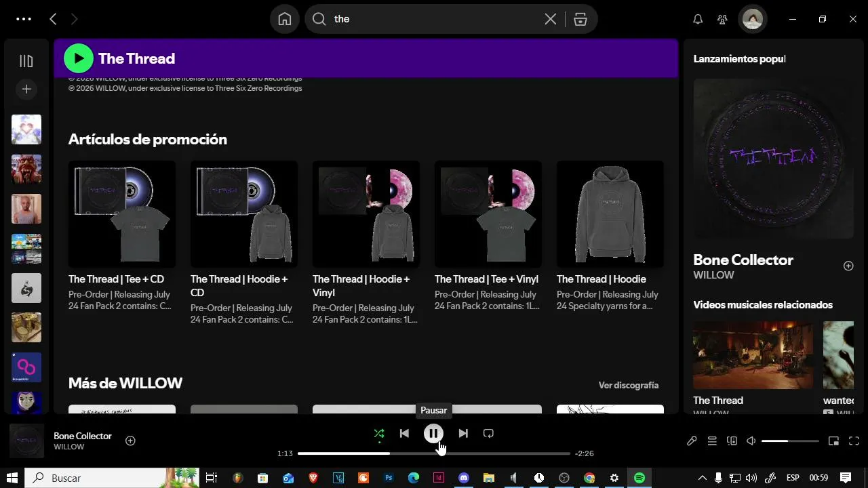The image size is (868, 488).
Task: Open InDesign from taskbar
Action: pyautogui.click(x=439, y=478)
